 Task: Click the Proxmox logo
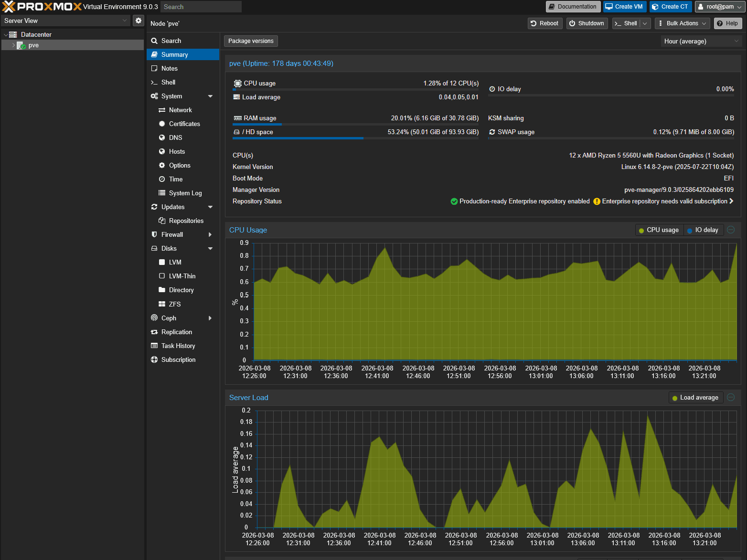pyautogui.click(x=42, y=7)
